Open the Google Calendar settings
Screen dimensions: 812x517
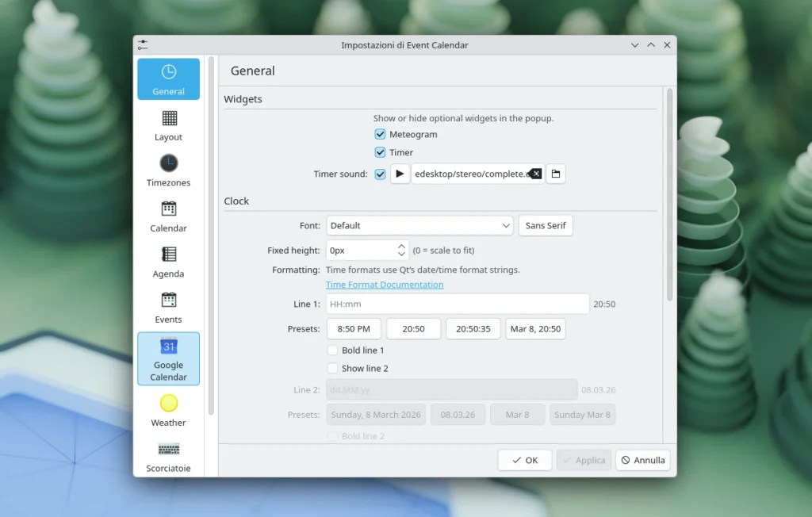pos(168,358)
